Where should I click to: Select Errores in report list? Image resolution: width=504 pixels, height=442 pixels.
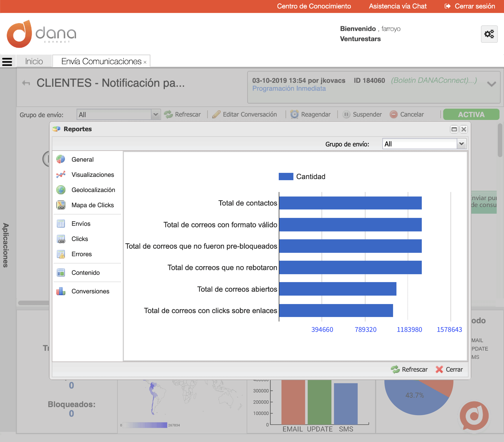[82, 254]
